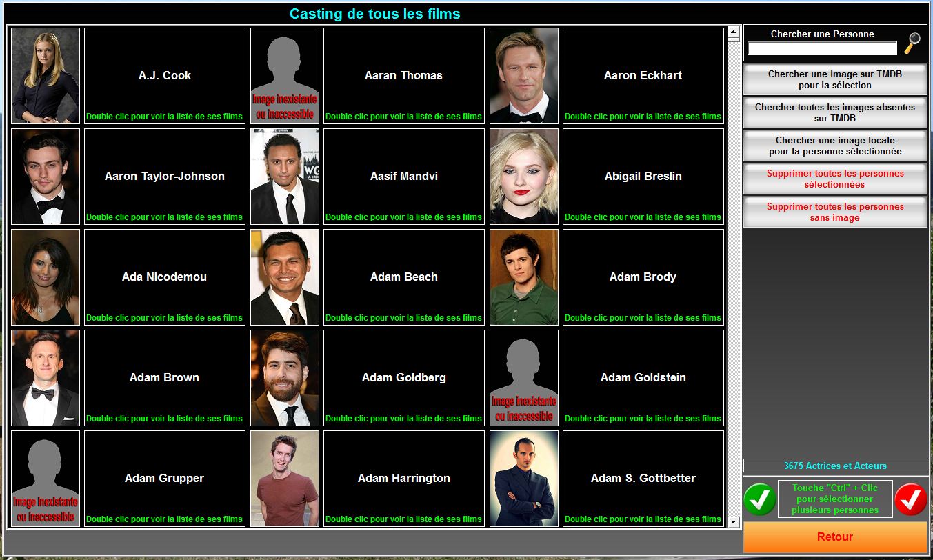The height and width of the screenshot is (560, 933).
Task: Select Adam Brown's photo thumbnail
Action: [46, 378]
